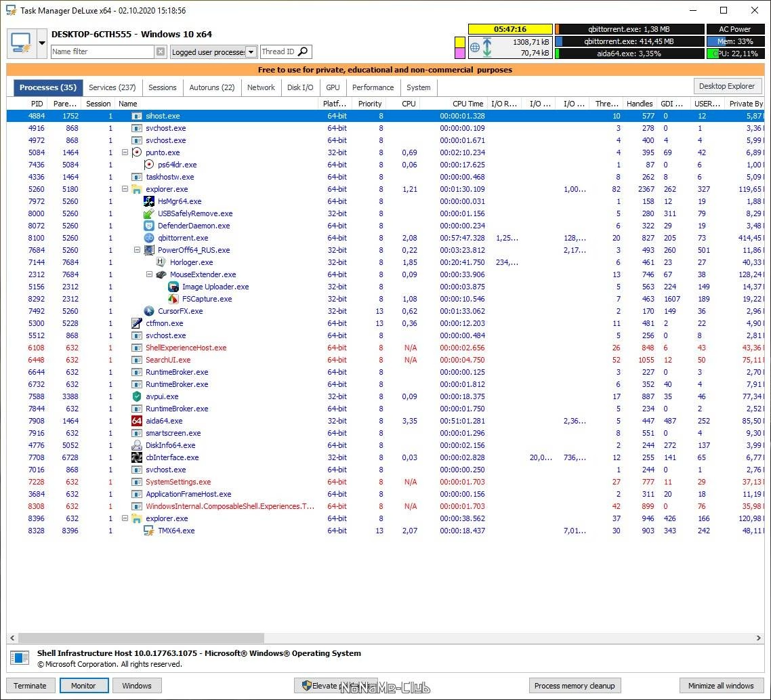
Task: Click the Process memory cleanup button
Action: pyautogui.click(x=575, y=686)
